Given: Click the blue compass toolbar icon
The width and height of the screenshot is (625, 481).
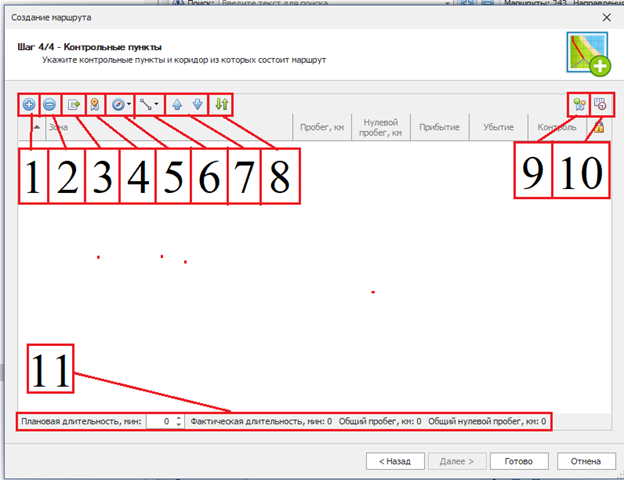Looking at the screenshot, I should point(118,103).
